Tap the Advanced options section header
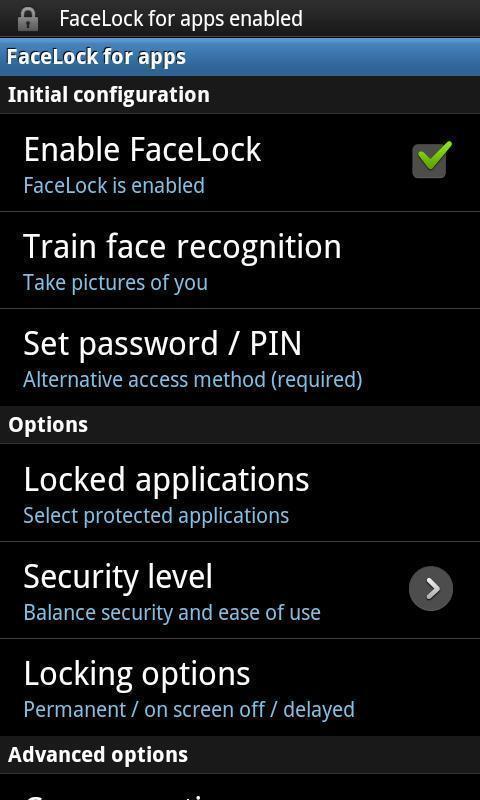This screenshot has height=800, width=480. (x=240, y=755)
